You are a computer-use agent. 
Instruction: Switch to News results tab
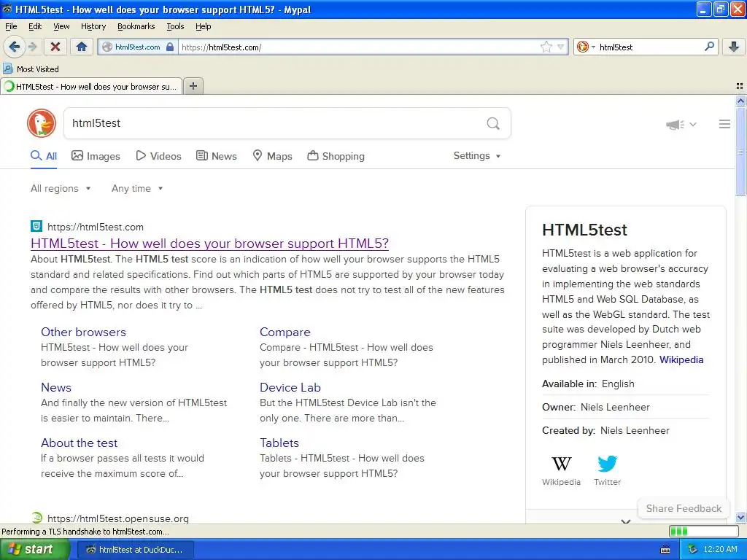[216, 156]
